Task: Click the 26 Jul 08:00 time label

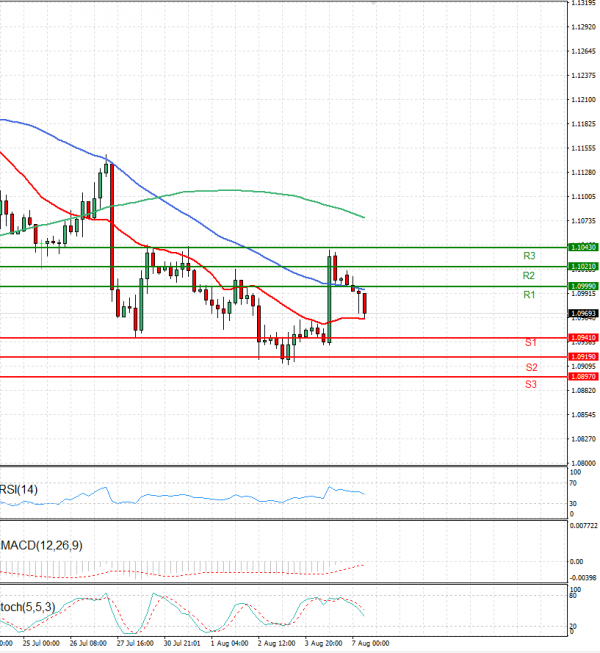Action: [x=88, y=643]
